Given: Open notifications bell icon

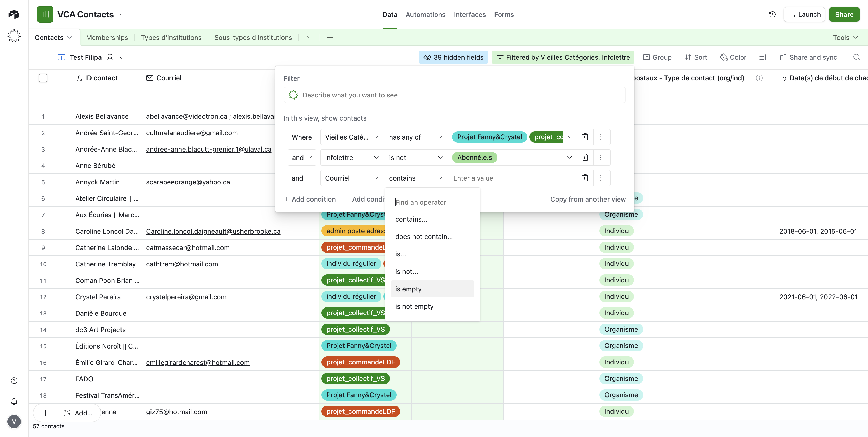Looking at the screenshot, I should pyautogui.click(x=14, y=401).
